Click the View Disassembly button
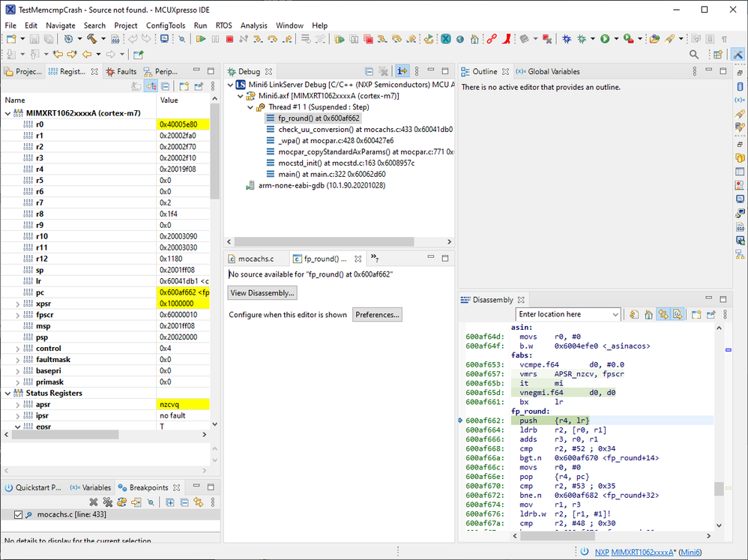Image resolution: width=748 pixels, height=560 pixels. (x=262, y=293)
